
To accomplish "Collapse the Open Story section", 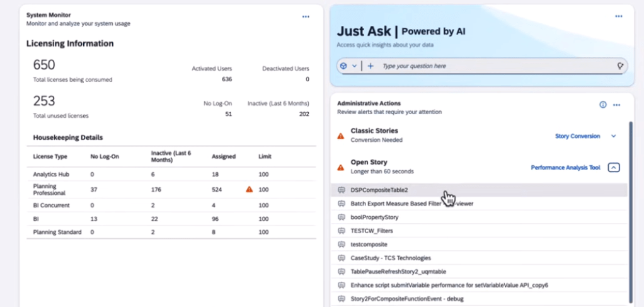I will tap(614, 168).
